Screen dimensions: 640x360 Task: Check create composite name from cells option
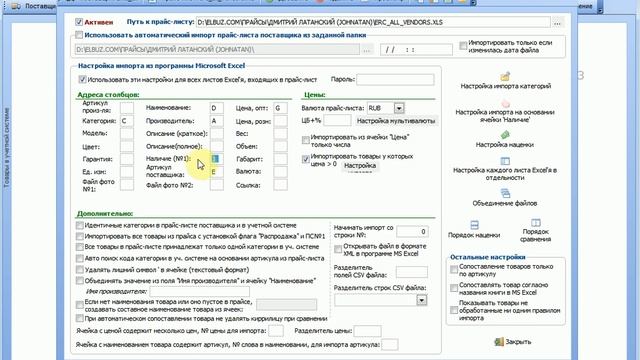80,305
